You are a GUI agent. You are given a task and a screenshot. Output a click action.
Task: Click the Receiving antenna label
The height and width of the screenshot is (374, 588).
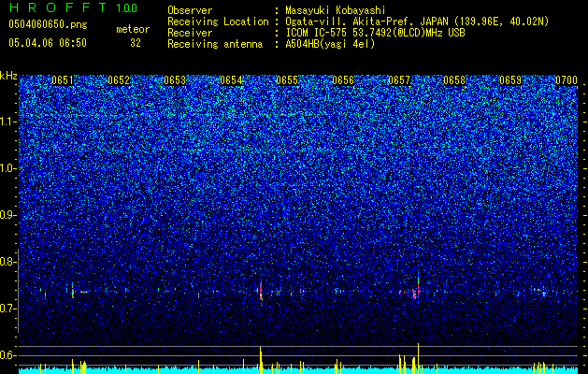[x=215, y=44]
